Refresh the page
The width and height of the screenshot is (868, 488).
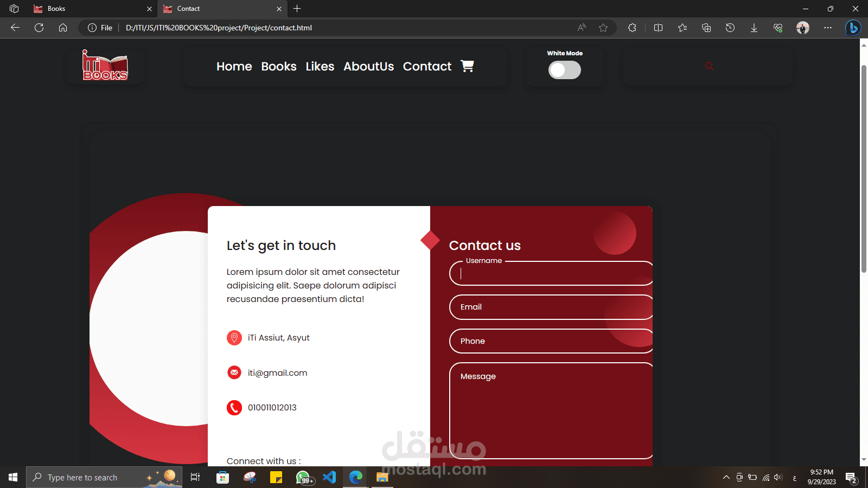click(39, 28)
